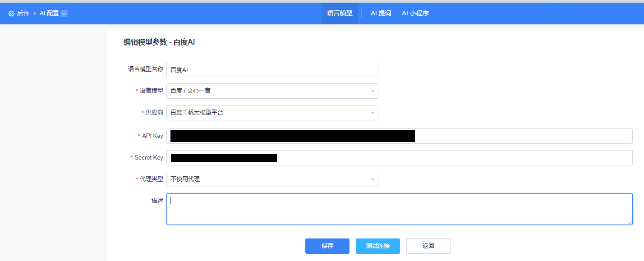Open the 代理类型 dropdown showing 不使用代理
Viewport: 644px width, 261px height.
click(272, 179)
